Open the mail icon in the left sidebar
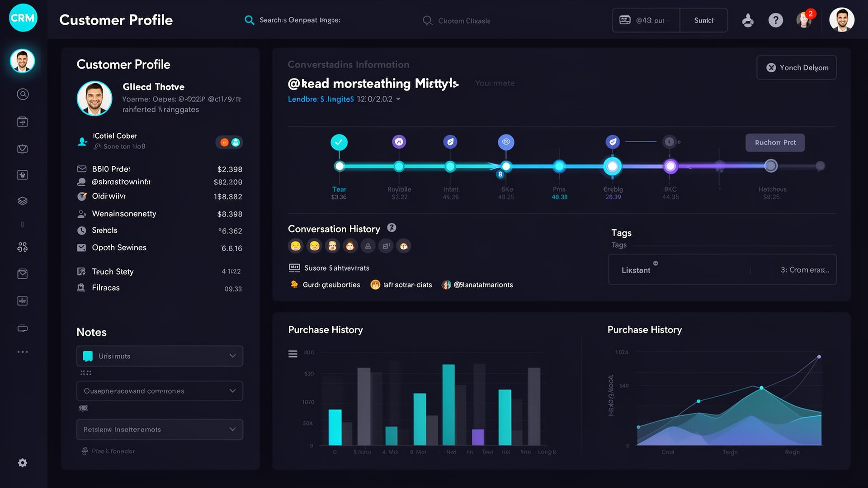Screen dimensions: 868x488 [22, 273]
